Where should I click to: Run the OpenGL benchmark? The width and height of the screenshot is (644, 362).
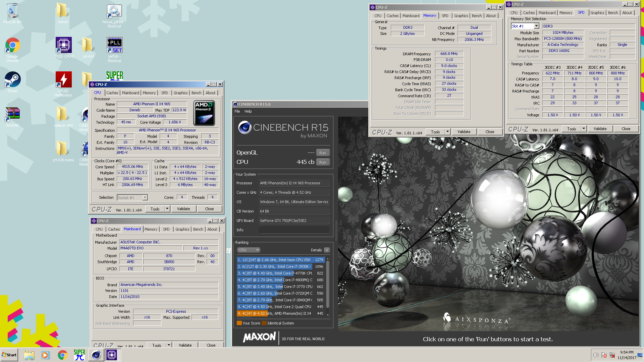(323, 153)
